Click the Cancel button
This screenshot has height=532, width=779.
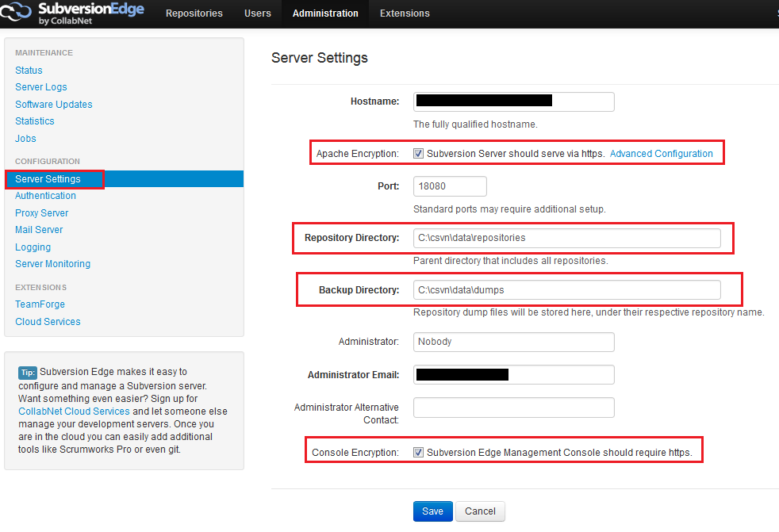click(480, 511)
